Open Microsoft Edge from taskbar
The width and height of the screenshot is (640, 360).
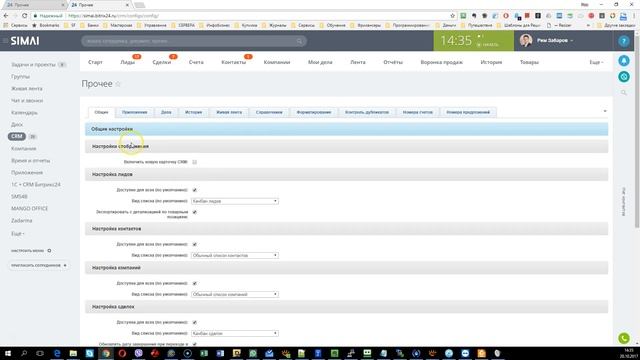tap(57, 353)
